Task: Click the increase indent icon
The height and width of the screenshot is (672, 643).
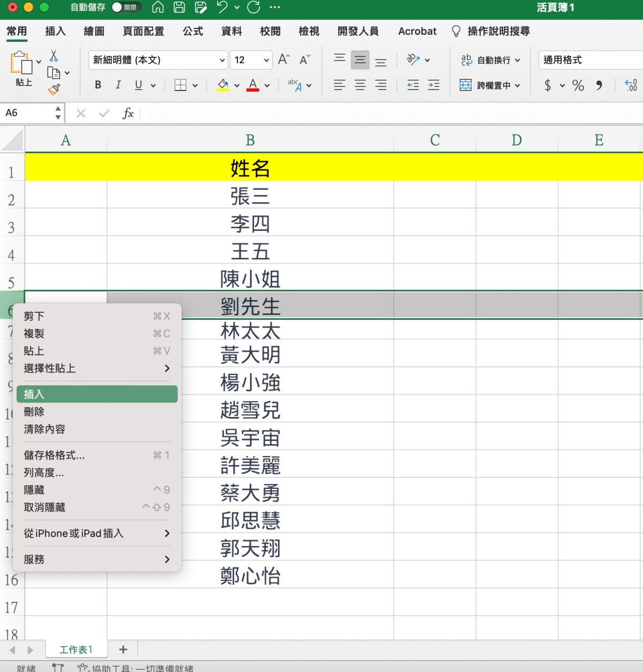Action: coord(433,85)
